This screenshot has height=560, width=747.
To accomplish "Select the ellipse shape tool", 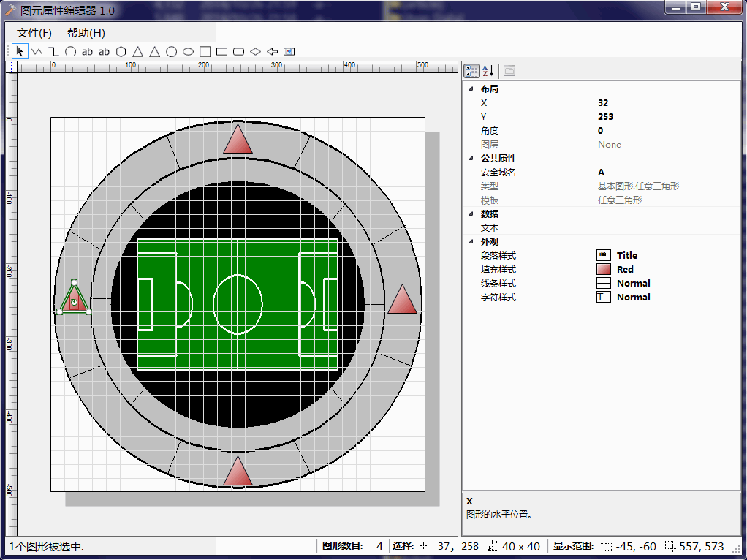I will tap(188, 51).
